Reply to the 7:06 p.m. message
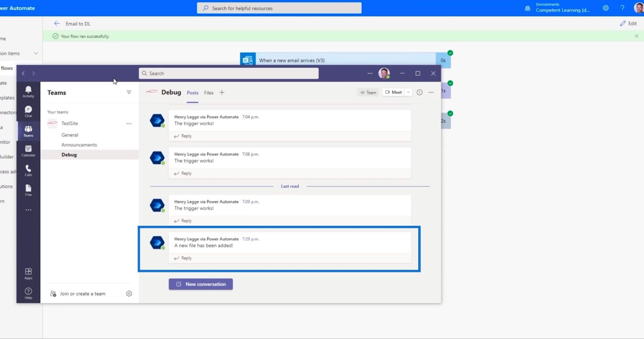 click(183, 173)
